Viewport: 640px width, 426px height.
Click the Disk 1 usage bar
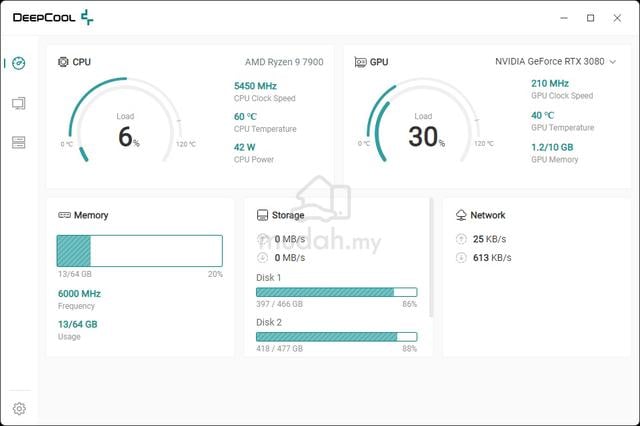click(337, 292)
